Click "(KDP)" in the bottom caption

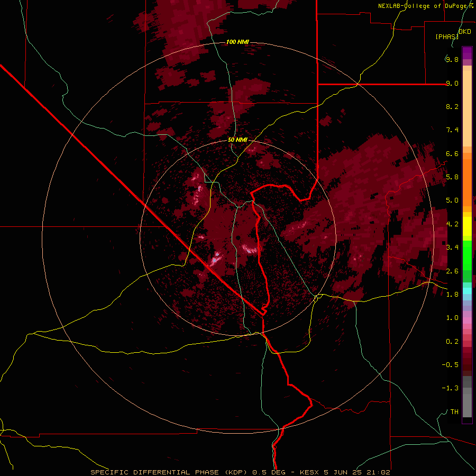(x=235, y=472)
